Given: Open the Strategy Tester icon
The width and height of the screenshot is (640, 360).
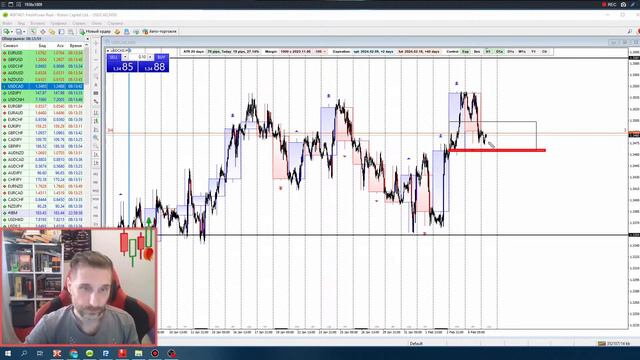Looking at the screenshot, I should [71, 31].
